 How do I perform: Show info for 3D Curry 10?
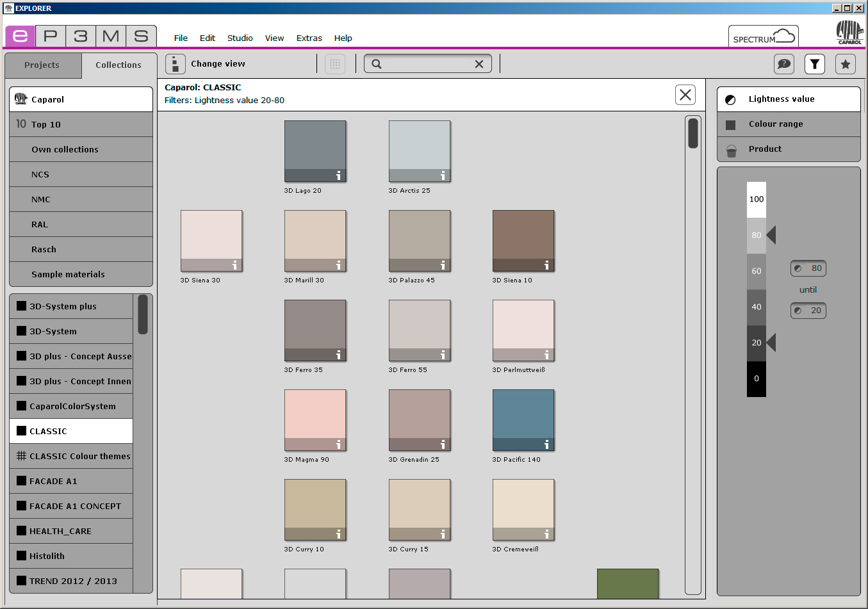click(338, 534)
